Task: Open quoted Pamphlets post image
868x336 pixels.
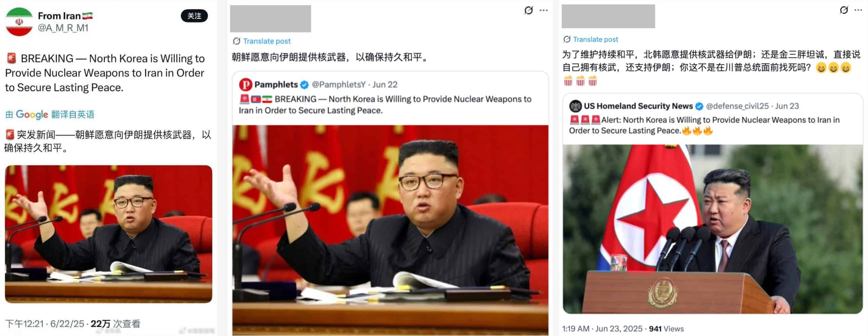Action: click(390, 230)
